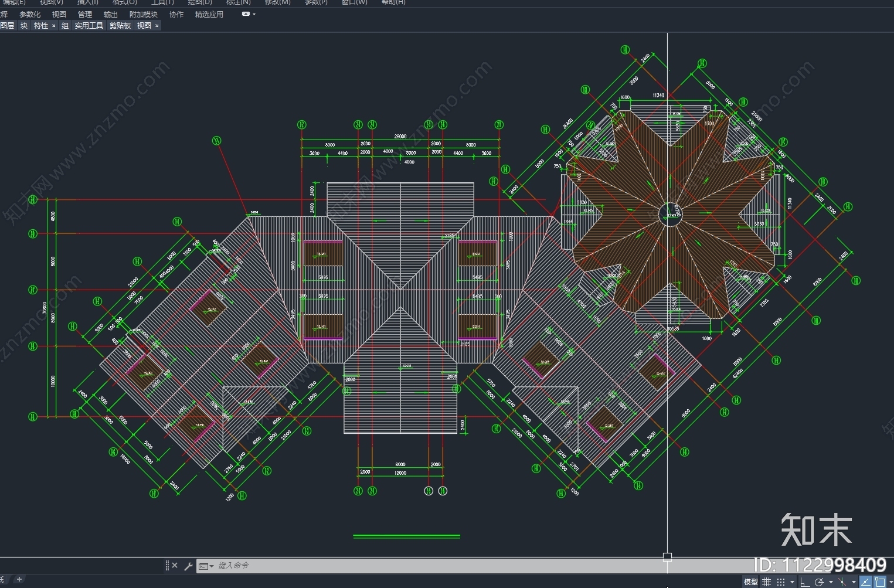Switch to the 协作 ribbon tab
The image size is (894, 588).
[x=176, y=15]
